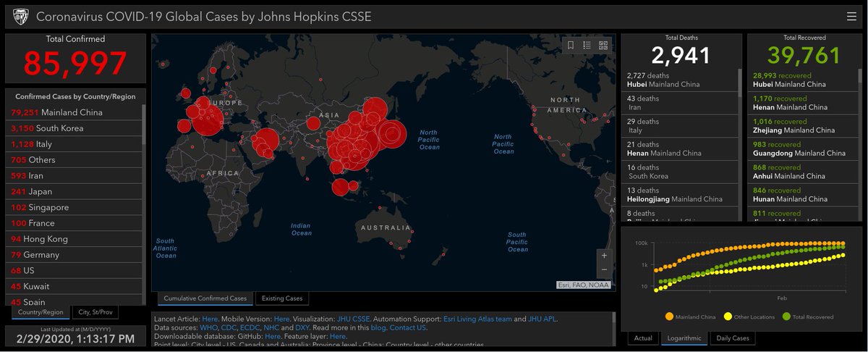The width and height of the screenshot is (868, 352).
Task: Click the 29 deaths Italy entry
Action: coord(680,126)
